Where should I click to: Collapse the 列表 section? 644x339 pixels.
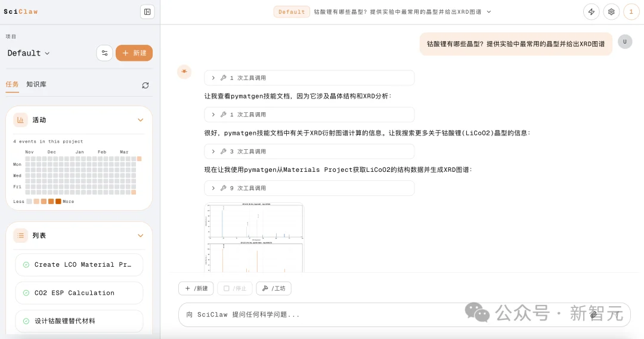pos(141,236)
